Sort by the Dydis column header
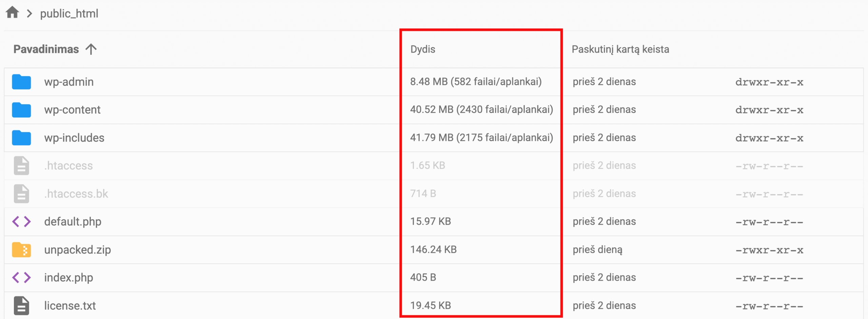The width and height of the screenshot is (868, 319). pyautogui.click(x=422, y=49)
